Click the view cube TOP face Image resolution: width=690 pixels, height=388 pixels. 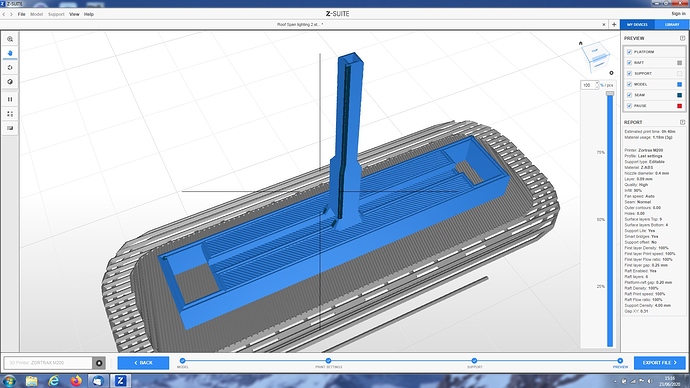point(595,51)
